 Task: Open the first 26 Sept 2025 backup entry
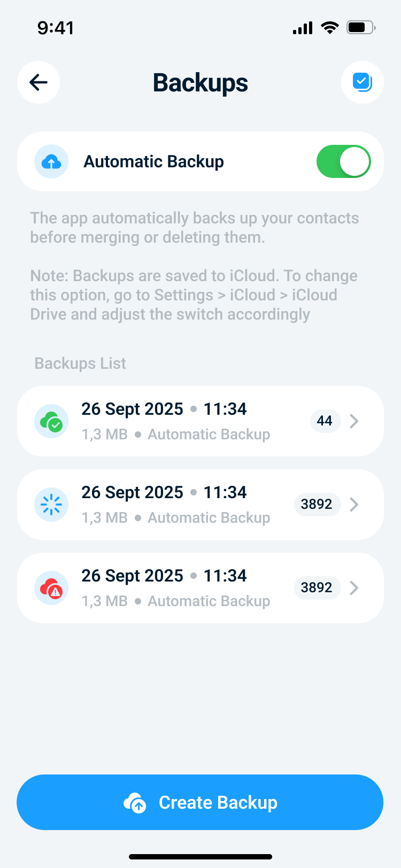click(x=200, y=421)
